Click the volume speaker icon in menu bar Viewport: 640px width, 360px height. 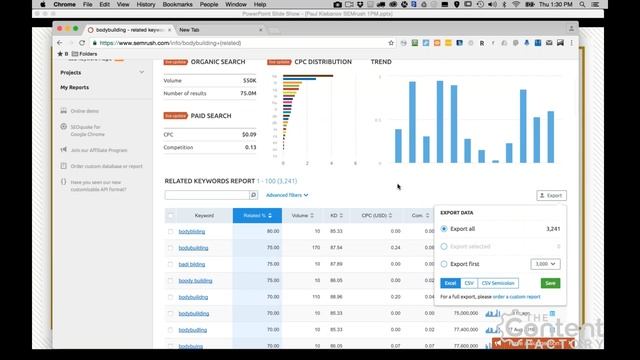[x=492, y=4]
